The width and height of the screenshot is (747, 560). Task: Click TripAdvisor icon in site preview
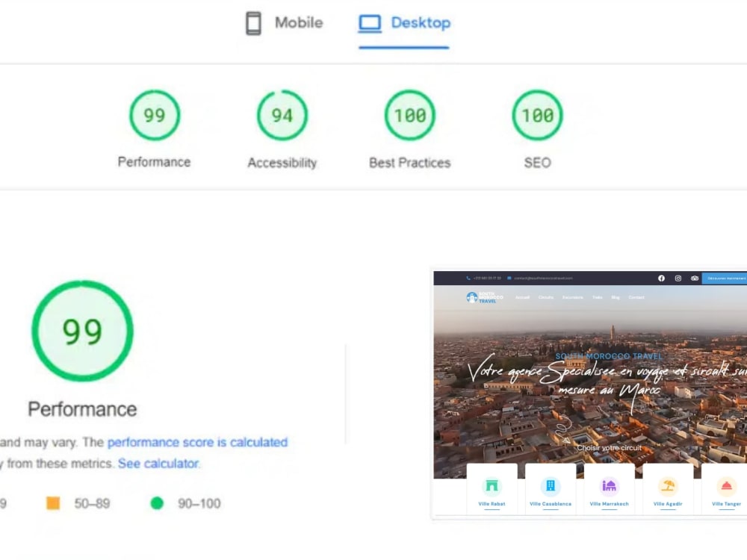(x=695, y=278)
